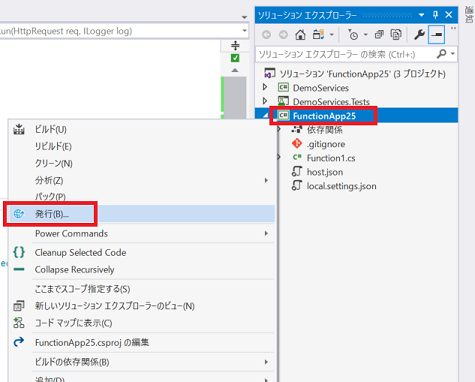Click the Back navigation arrow in Solution Explorer
The height and width of the screenshot is (382, 475).
266,34
